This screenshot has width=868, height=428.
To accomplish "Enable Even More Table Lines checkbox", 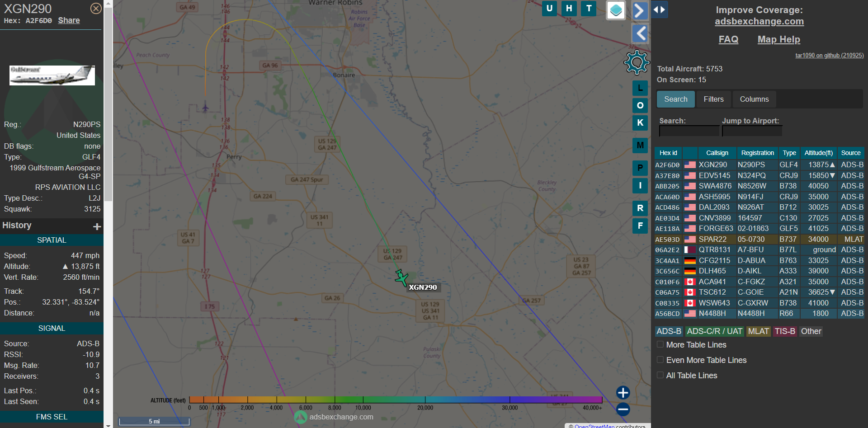I will tap(660, 360).
